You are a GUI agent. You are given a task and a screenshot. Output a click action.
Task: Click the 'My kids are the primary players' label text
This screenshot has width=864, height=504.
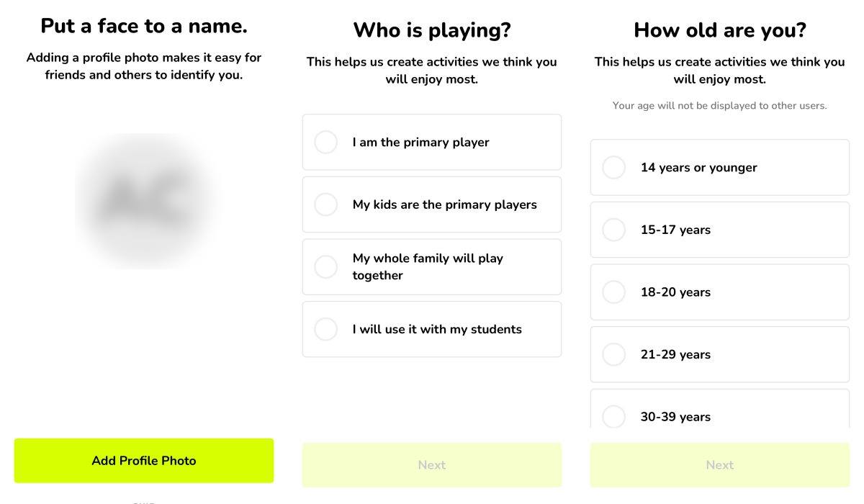tap(444, 204)
